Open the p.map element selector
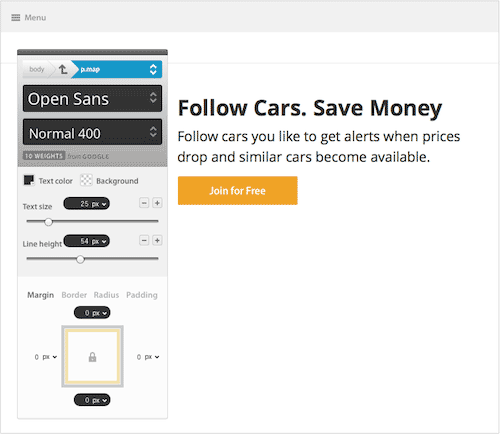Image resolution: width=500 pixels, height=434 pixels. 117,69
